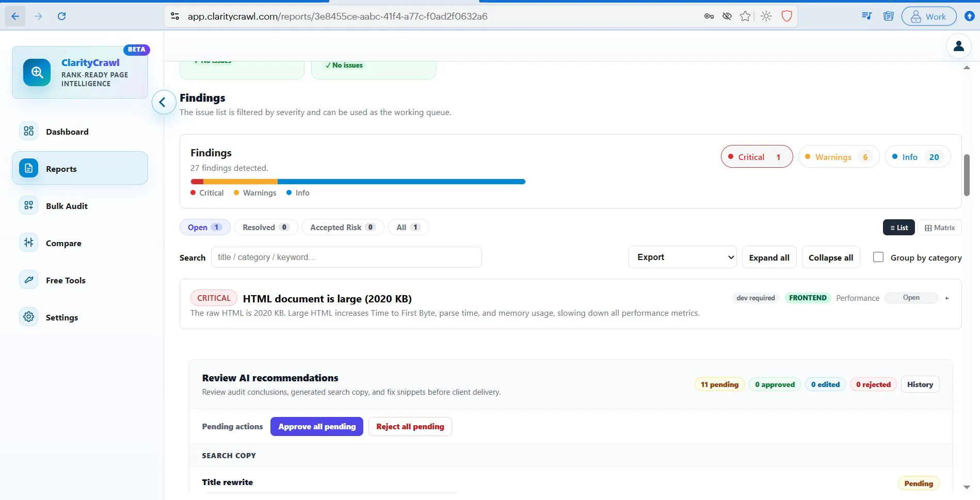Open the Dashboard sidebar icon
This screenshot has width=980, height=500.
tap(29, 131)
